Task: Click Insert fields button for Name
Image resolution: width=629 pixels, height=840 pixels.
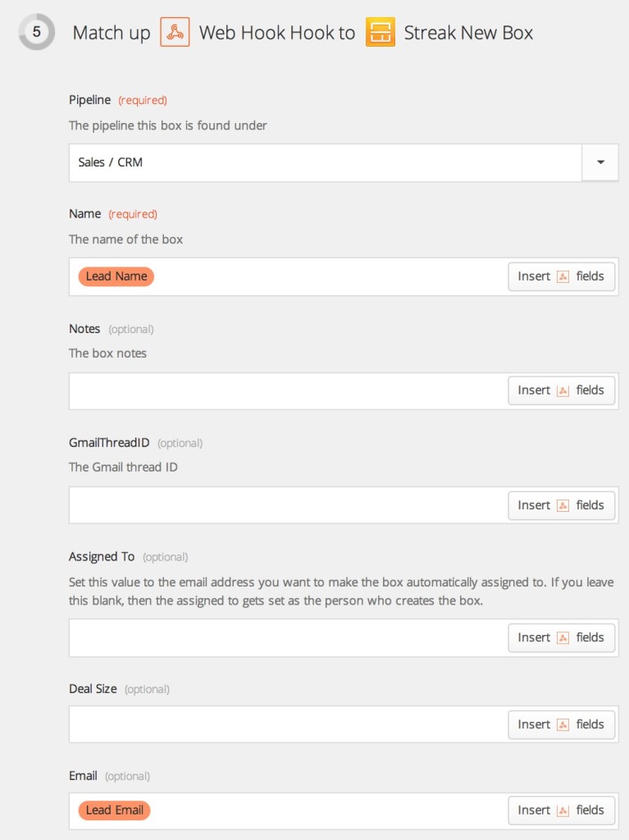Action: (561, 276)
